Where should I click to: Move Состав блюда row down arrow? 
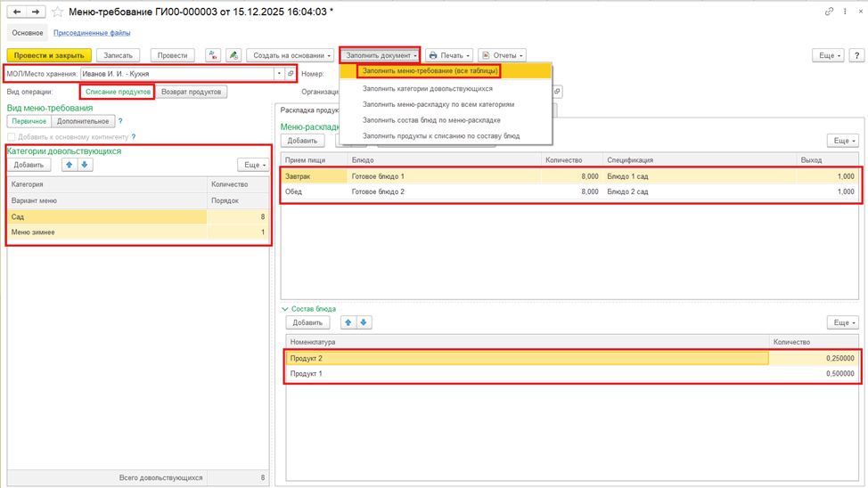point(364,322)
